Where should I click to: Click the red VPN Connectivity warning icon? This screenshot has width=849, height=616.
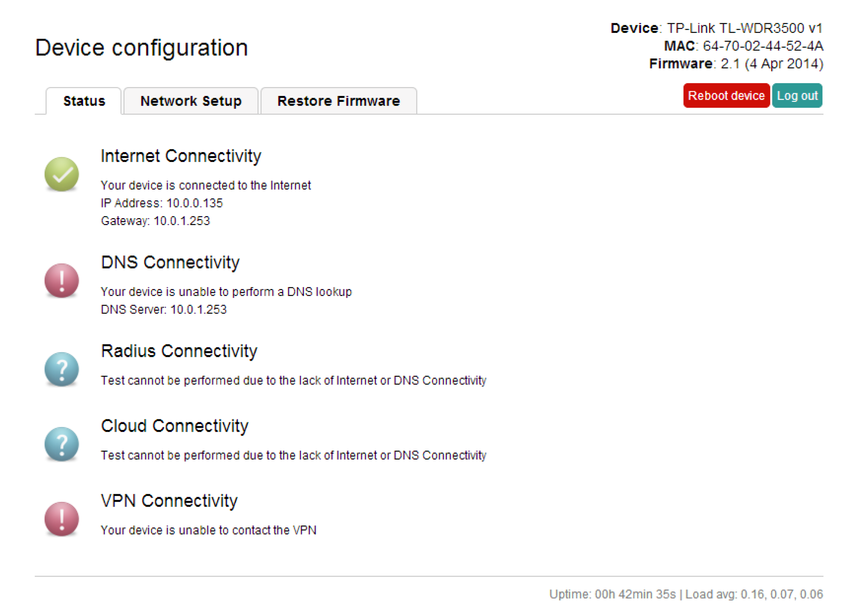(x=62, y=519)
